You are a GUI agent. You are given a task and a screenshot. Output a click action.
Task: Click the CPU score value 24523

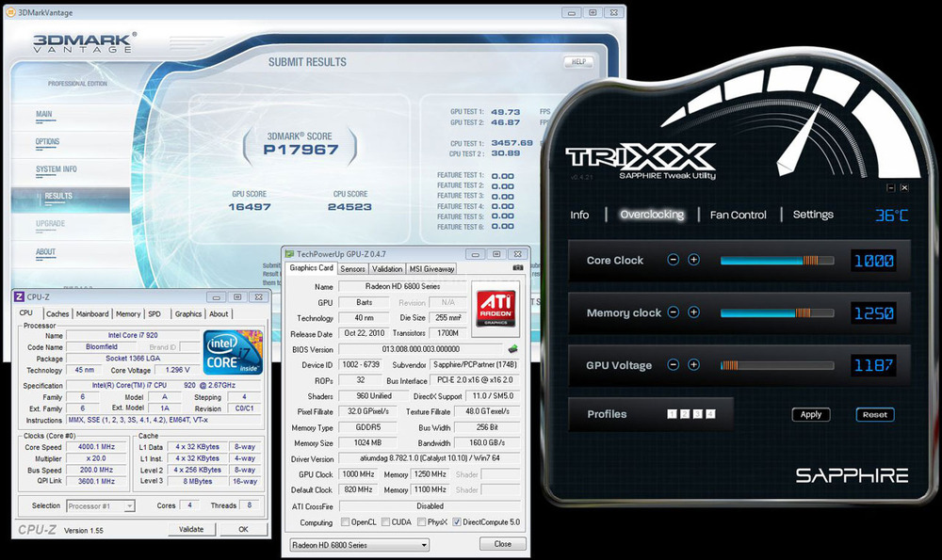(x=349, y=207)
